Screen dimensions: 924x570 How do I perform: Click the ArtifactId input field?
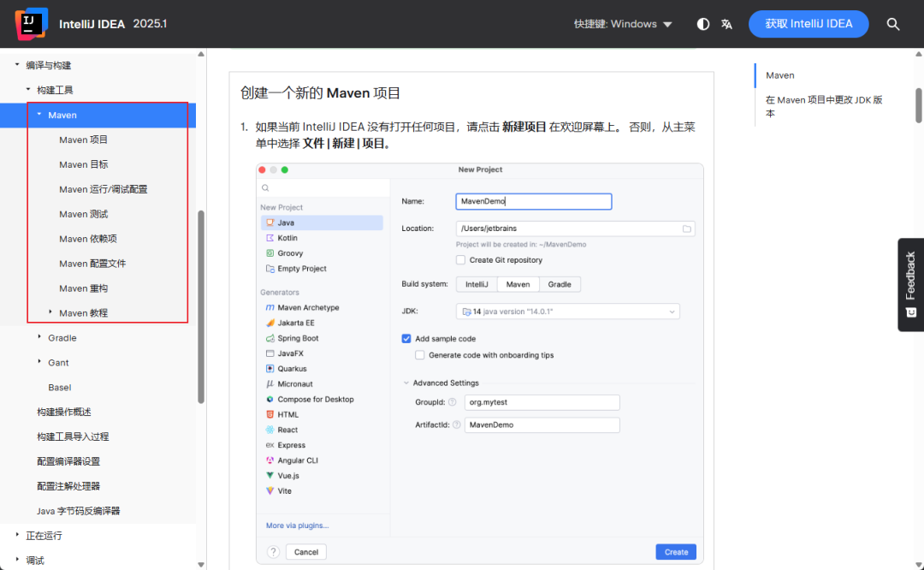point(542,425)
